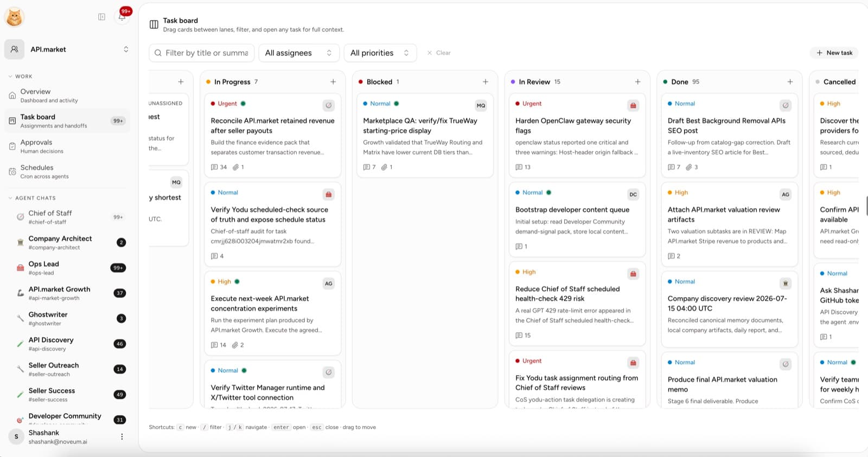Click the API Discovery agent icon
The image size is (868, 457).
pyautogui.click(x=20, y=344)
